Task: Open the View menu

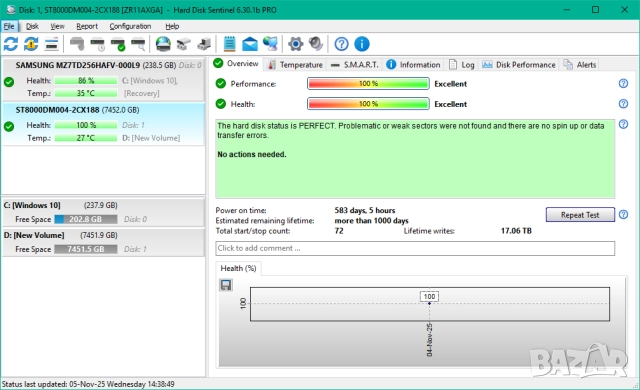Action: pyautogui.click(x=57, y=26)
